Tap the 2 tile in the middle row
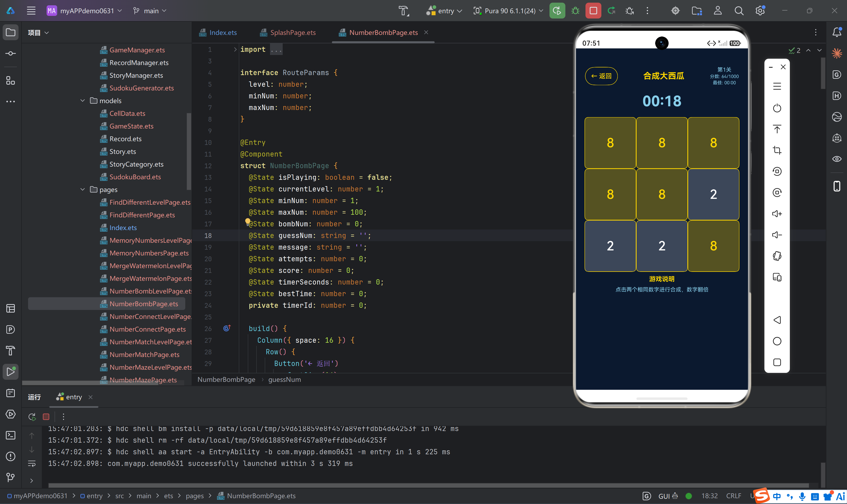 (713, 194)
